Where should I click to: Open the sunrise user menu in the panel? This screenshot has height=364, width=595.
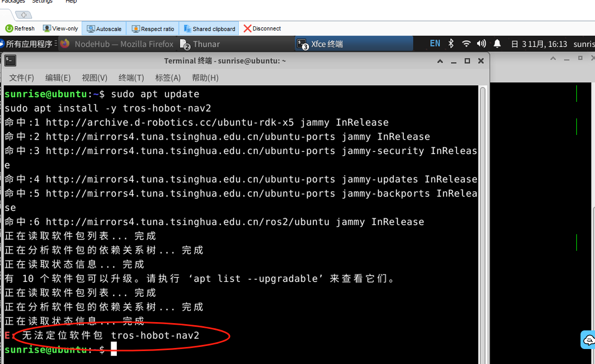tap(584, 44)
